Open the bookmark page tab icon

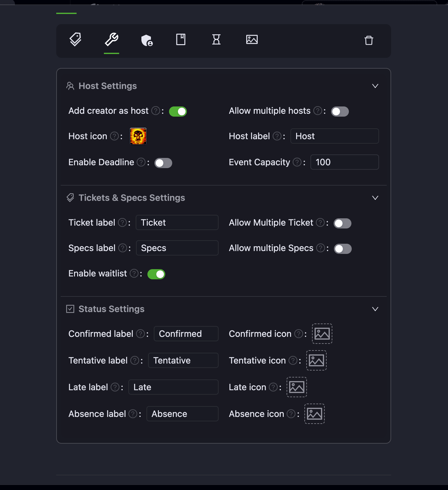[181, 40]
